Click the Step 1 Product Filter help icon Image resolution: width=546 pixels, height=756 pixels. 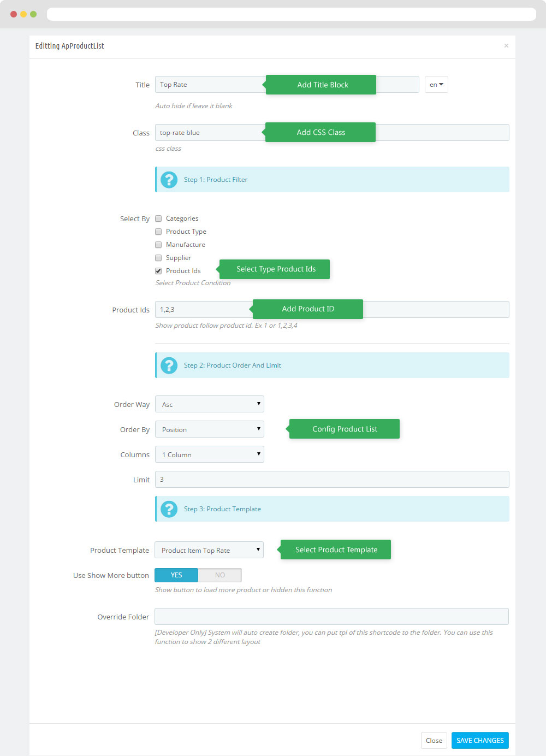(169, 180)
